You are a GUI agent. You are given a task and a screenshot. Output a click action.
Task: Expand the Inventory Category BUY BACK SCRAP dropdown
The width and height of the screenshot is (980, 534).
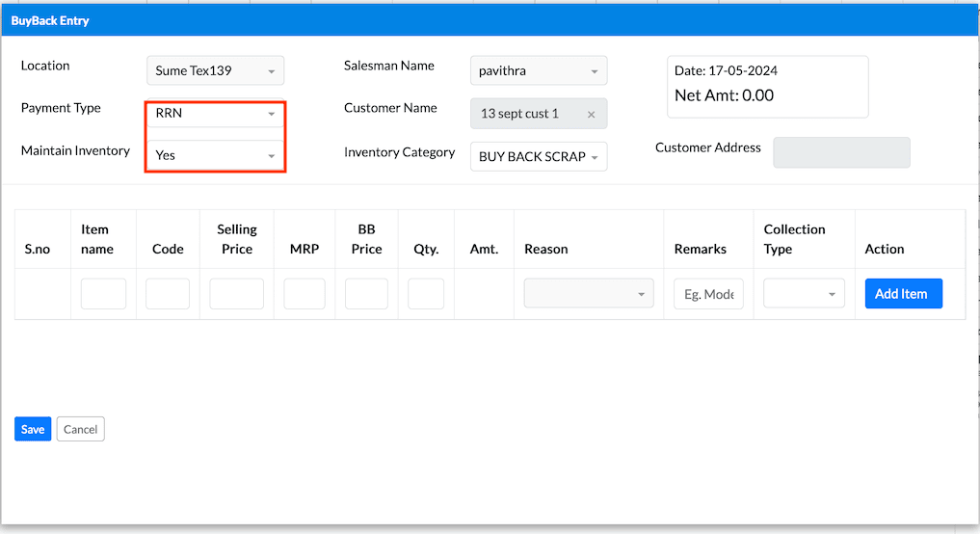click(539, 156)
